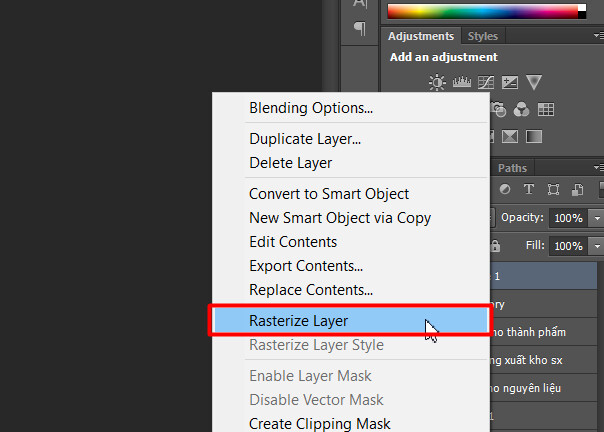Open the Character panel icon

click(x=360, y=4)
